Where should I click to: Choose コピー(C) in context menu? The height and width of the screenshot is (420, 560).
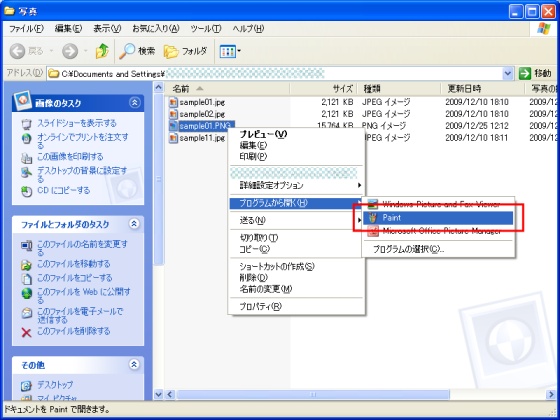click(296, 249)
